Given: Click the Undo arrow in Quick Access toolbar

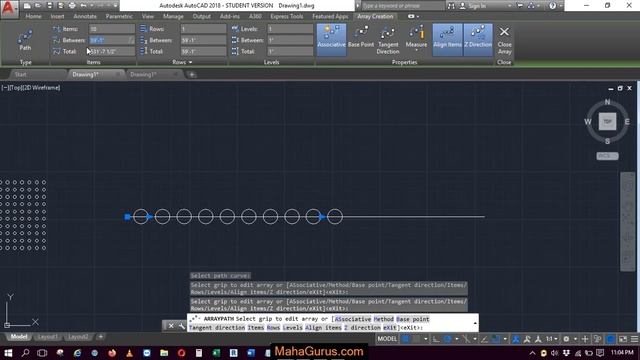Looking at the screenshot, I should point(84,6).
